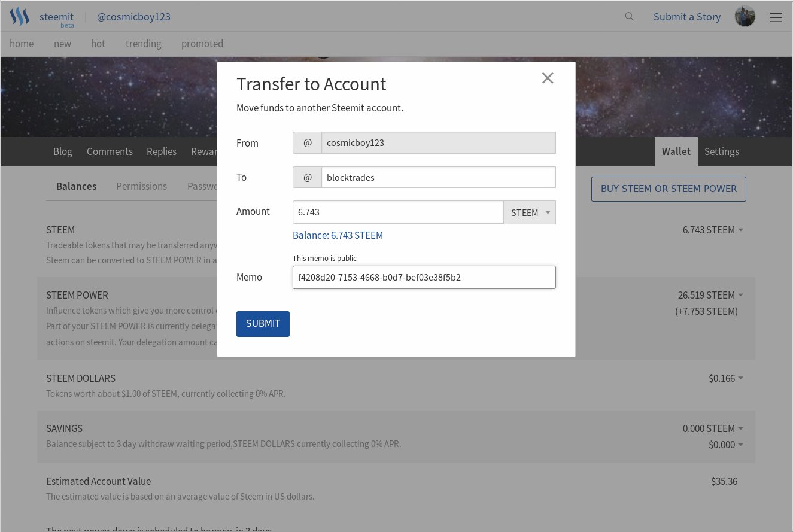Screen dimensions: 793x532
Task: Select the Permissions sub-tab
Action: click(x=141, y=186)
